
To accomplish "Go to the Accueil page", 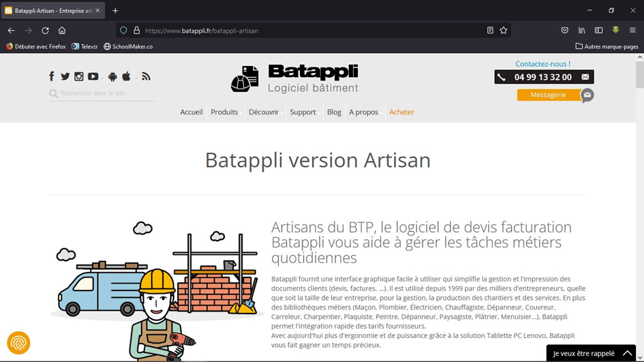I will click(x=191, y=112).
